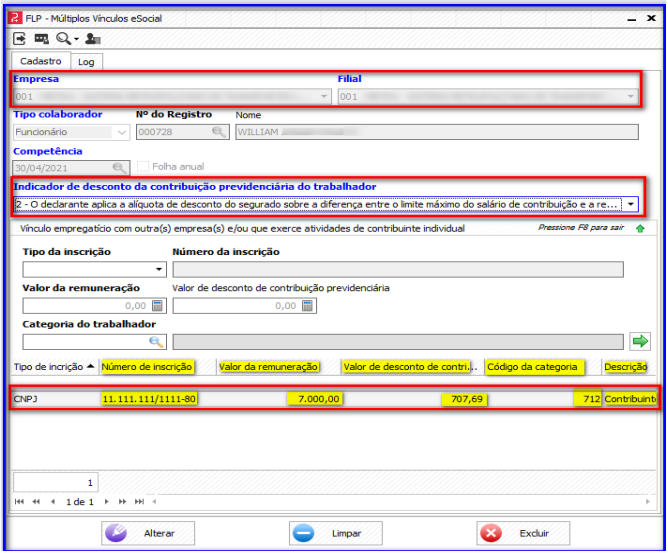668x553 pixels.
Task: Click the keyboard shortcuts toolbar icon
Action: coord(41,39)
